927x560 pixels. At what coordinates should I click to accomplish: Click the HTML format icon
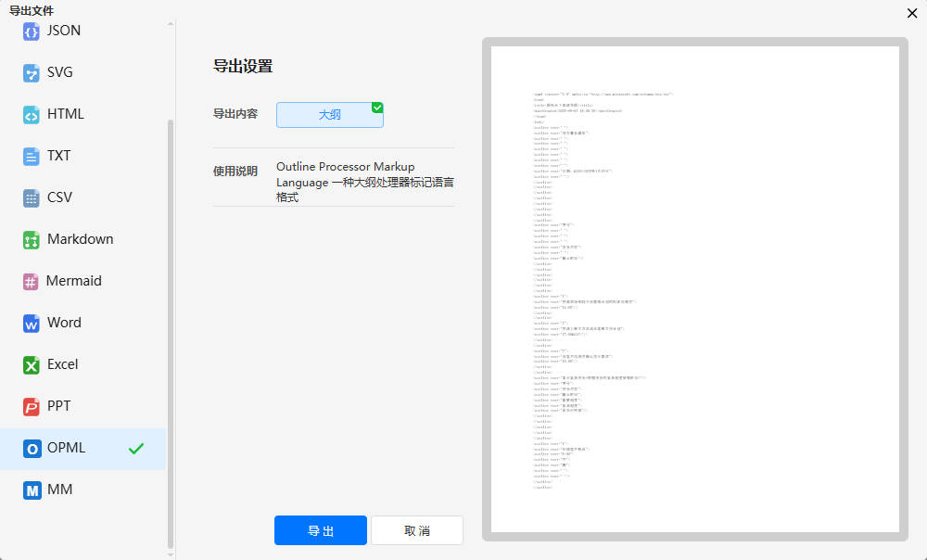[32, 114]
